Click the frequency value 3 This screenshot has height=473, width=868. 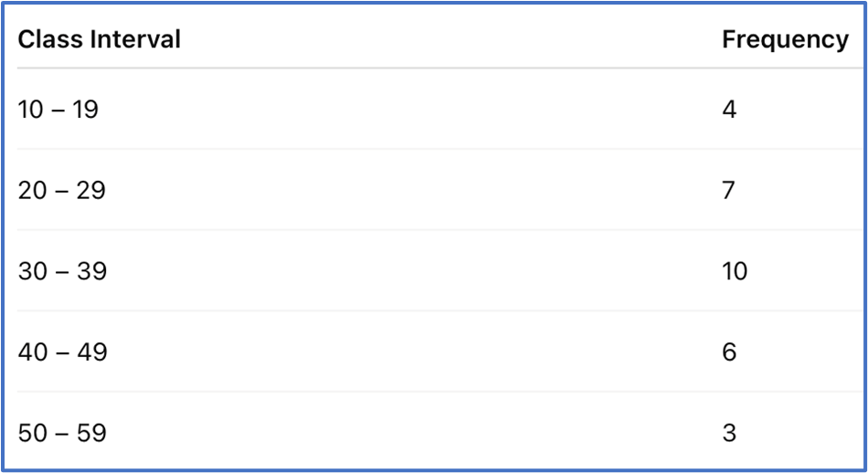tap(729, 432)
